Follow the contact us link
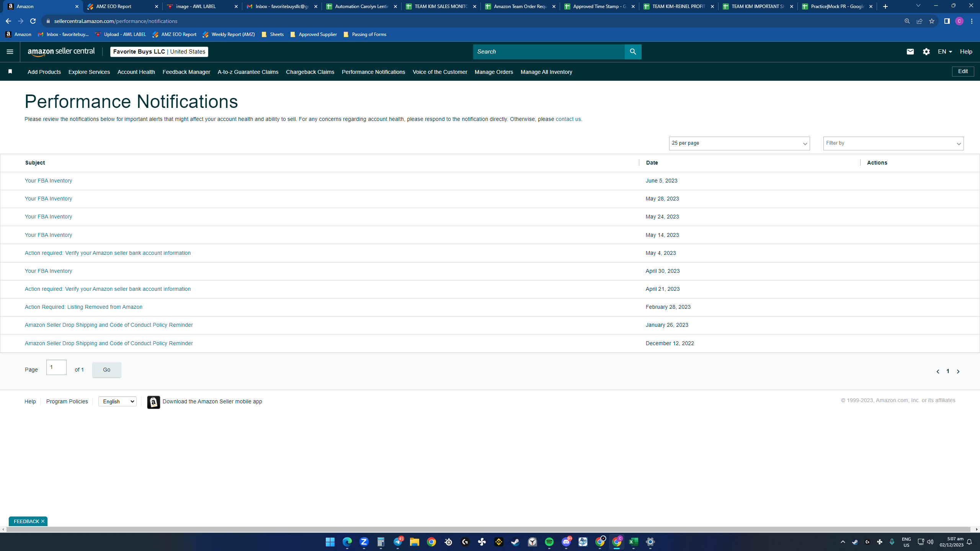Screen dimensions: 980x551 [568, 119]
